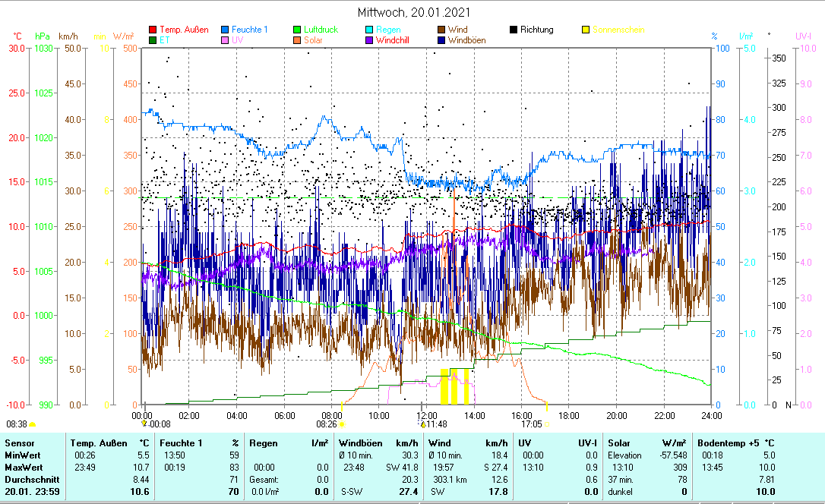The image size is (825, 504).
Task: Click the chart title Mittwoch, 20.01.2021
Action: pos(413,13)
